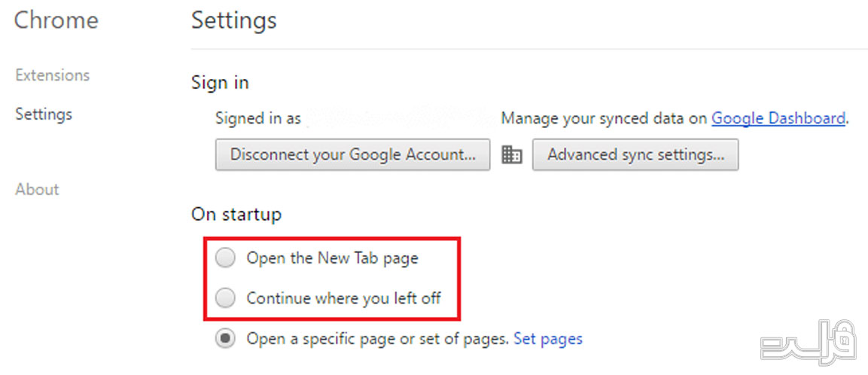Select the Open the New Tab page radio button

(225, 258)
